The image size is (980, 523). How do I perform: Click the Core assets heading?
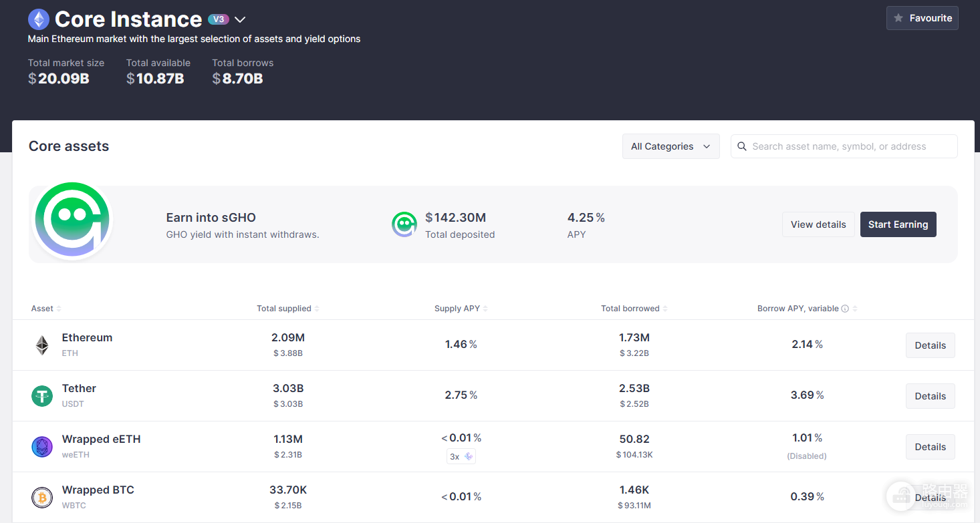[x=69, y=146]
